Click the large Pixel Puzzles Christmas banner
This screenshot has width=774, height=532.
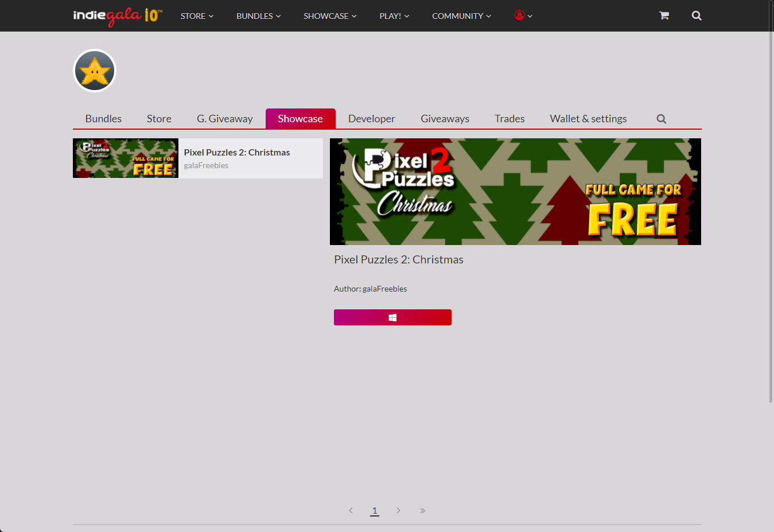pos(515,192)
